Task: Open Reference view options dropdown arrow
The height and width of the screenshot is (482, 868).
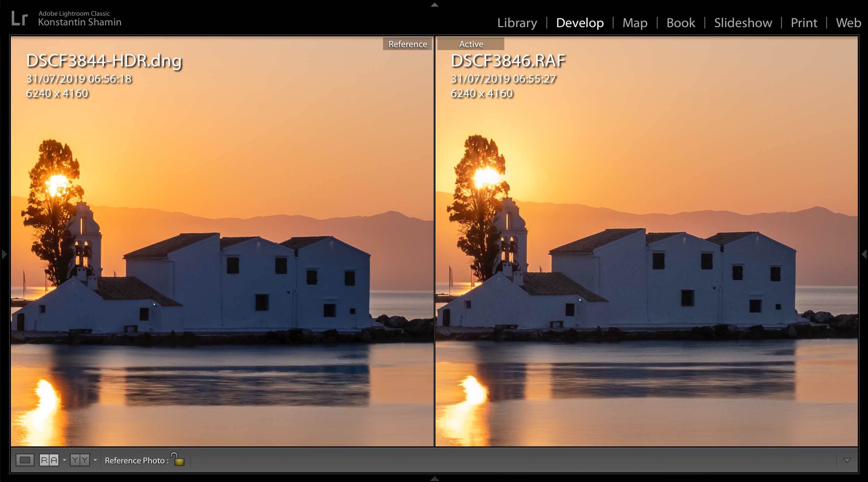Action: 64,460
